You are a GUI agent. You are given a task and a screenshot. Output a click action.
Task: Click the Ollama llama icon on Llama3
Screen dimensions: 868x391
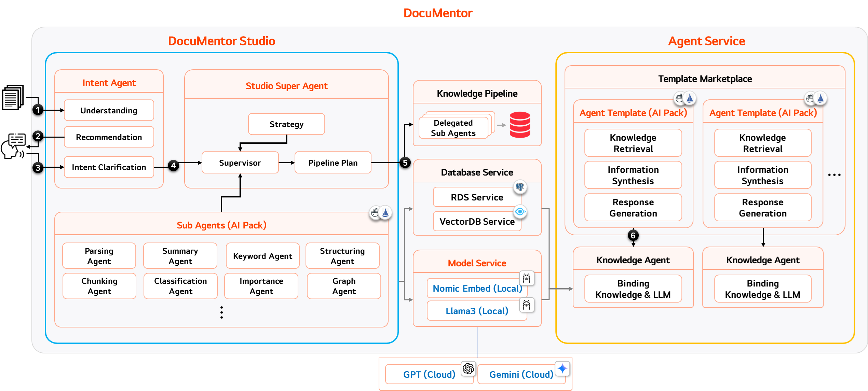[527, 304]
